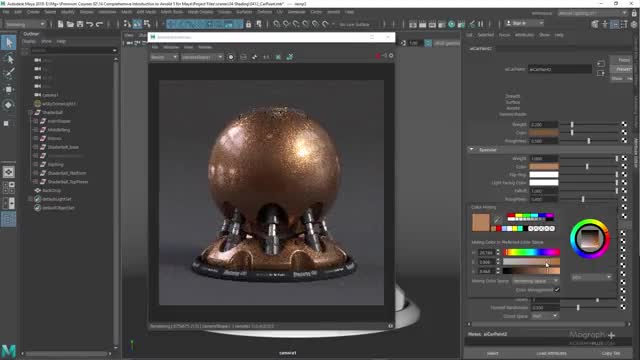This screenshot has width=640, height=360.
Task: Click the teal IPR render icon
Action: click(451, 24)
